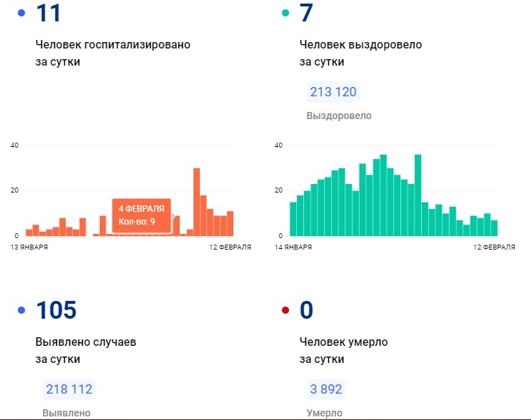The image size is (531, 420).
Task: Click the red dot beside number 0
Action: [x=285, y=310]
